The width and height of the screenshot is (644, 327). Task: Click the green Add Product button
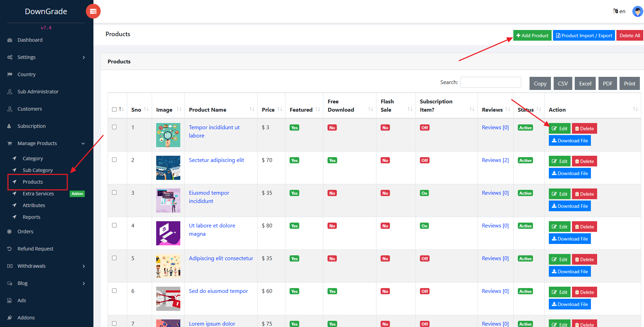pyautogui.click(x=532, y=35)
